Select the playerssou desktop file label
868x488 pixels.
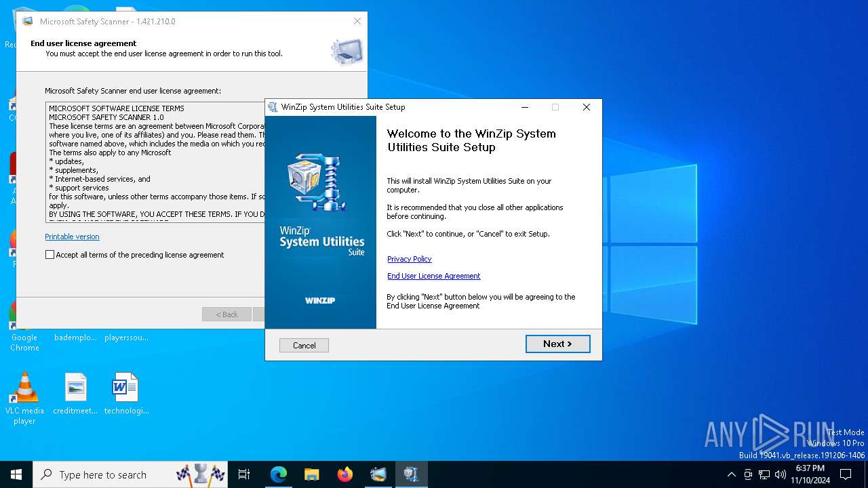[126, 338]
